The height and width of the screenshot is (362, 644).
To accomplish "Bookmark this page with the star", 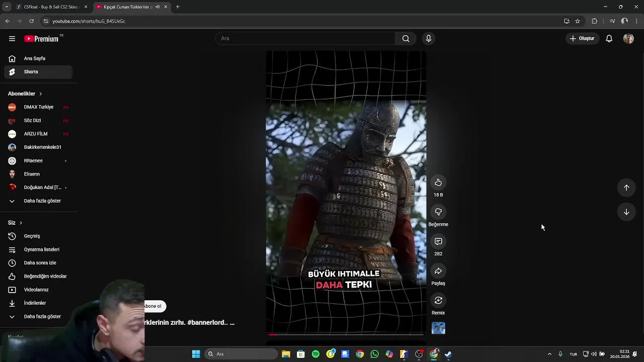I will 578,21.
